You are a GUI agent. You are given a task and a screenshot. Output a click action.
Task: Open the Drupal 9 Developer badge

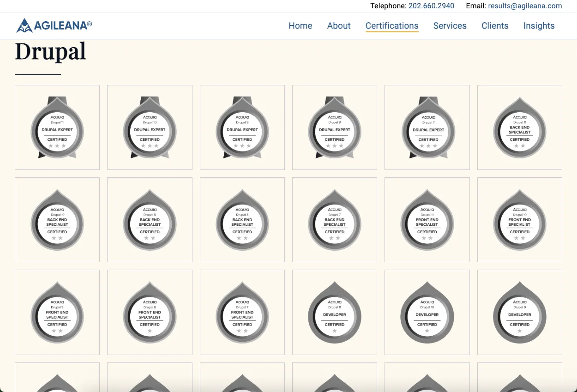click(x=519, y=312)
